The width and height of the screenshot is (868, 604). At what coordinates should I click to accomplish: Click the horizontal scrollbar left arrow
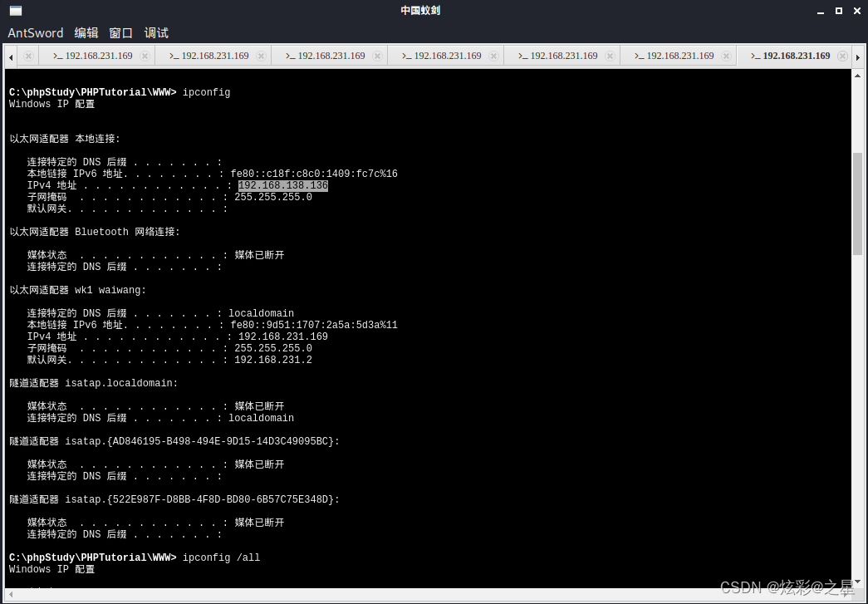pyautogui.click(x=11, y=595)
